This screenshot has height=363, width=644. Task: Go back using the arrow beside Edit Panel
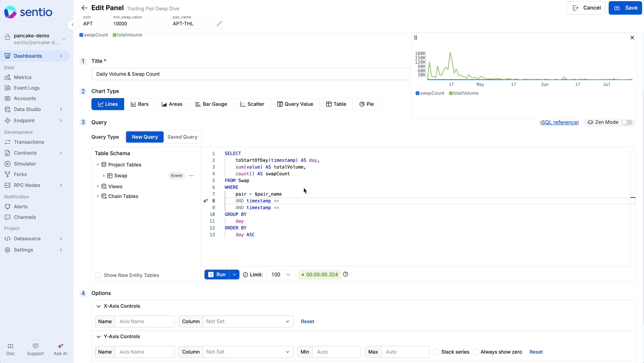84,8
